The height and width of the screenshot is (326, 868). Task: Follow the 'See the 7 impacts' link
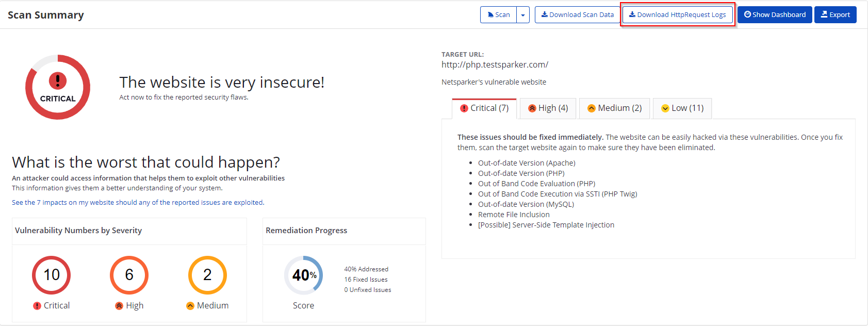pos(138,203)
